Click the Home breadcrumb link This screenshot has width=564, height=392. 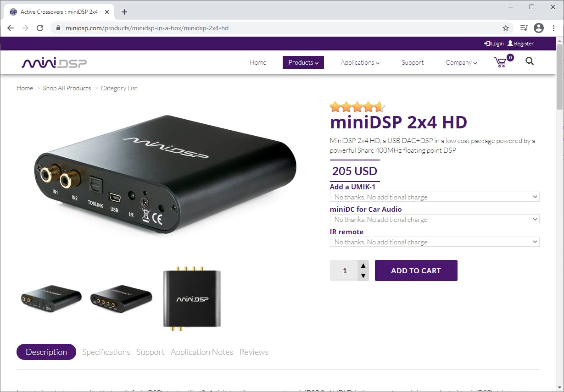25,88
